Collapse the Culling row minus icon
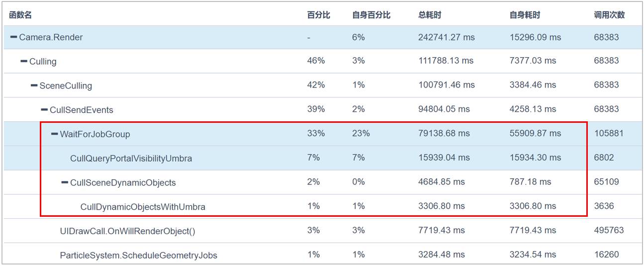The height and width of the screenshot is (266, 644). [x=24, y=61]
